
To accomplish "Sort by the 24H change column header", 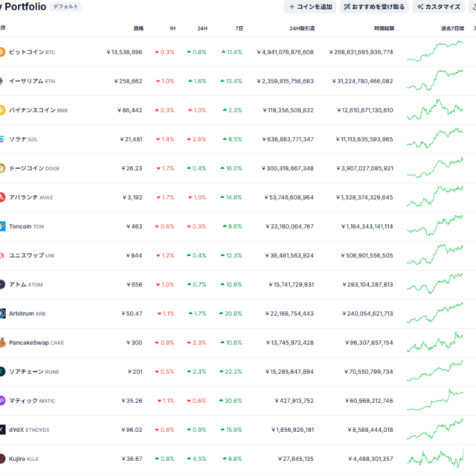I will [202, 28].
